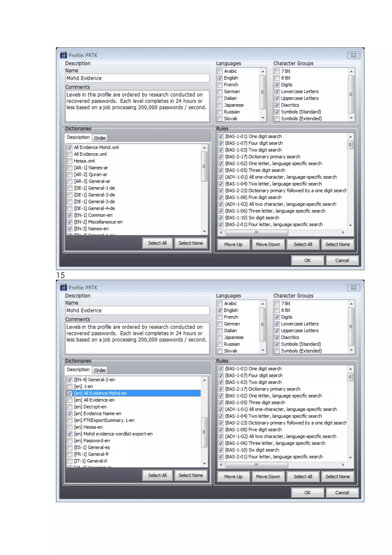Click the padlock icon in the lower Profile title bar

pyautogui.click(x=63, y=287)
